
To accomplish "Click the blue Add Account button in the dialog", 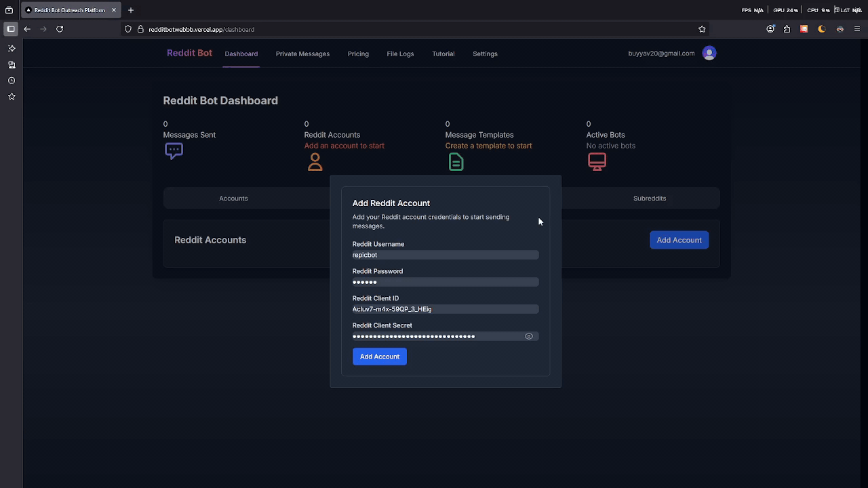I will 379,356.
